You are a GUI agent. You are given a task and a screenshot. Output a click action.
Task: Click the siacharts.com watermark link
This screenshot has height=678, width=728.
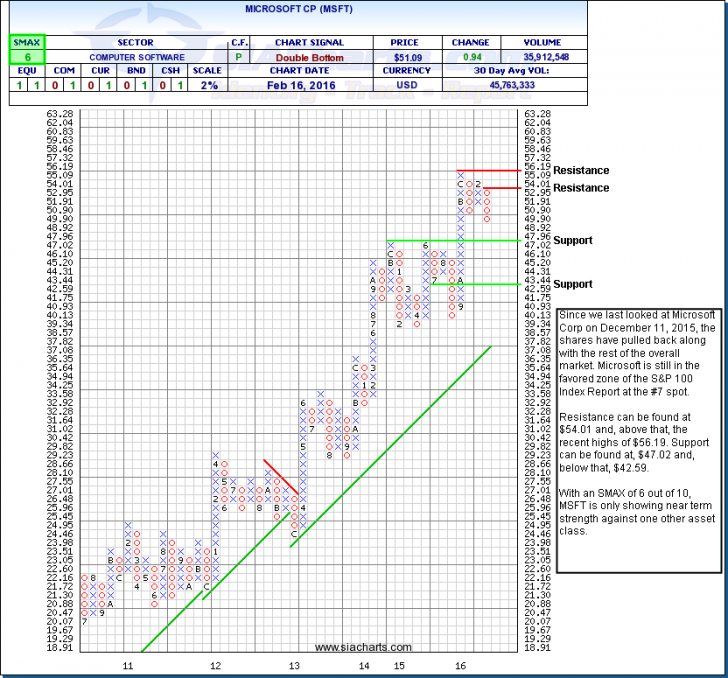(x=346, y=648)
